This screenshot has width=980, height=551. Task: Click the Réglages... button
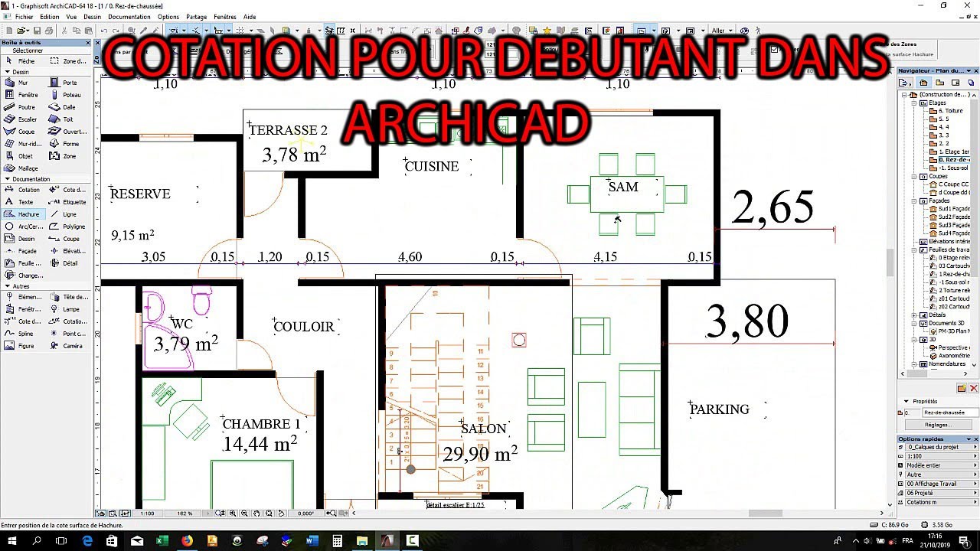coord(938,424)
